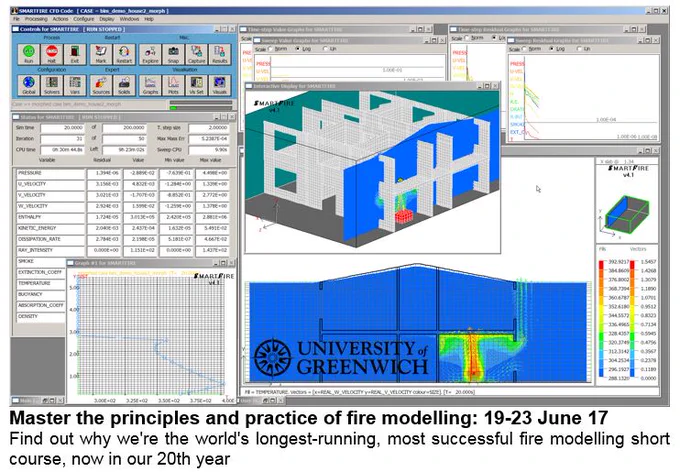This screenshot has width=680, height=472.
Task: Click the Iteration count field
Action: pos(62,139)
